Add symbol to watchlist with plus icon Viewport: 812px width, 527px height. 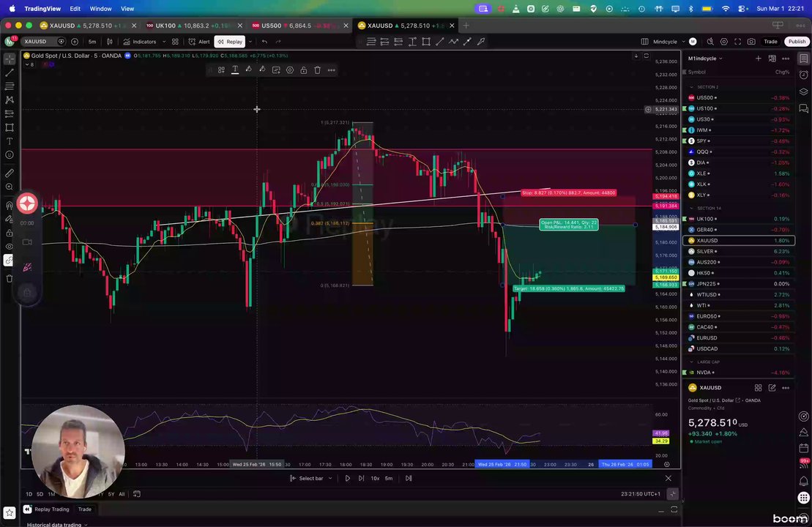pos(758,59)
